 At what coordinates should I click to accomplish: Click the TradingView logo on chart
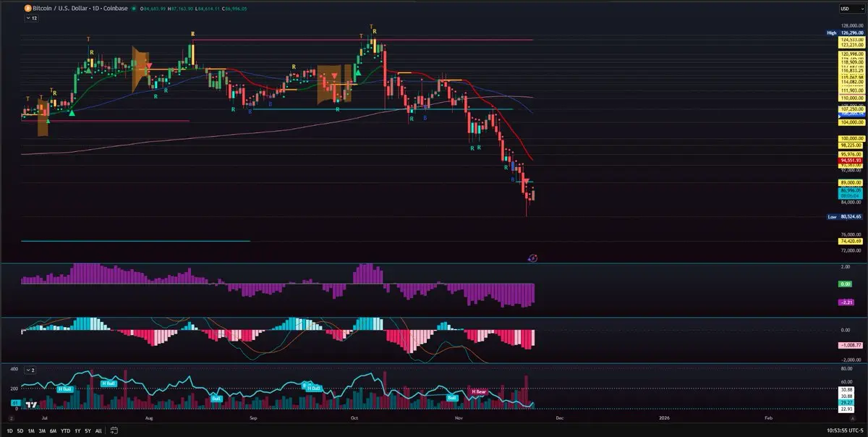pos(31,404)
